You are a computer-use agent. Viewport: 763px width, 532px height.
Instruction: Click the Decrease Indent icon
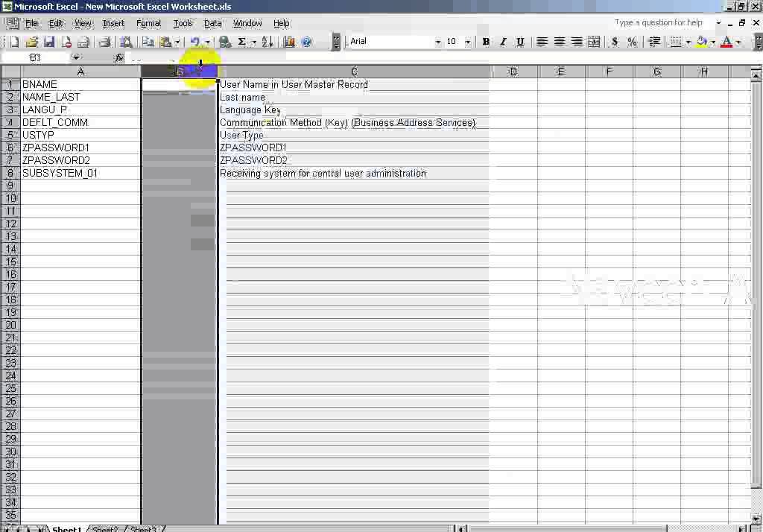tap(654, 42)
